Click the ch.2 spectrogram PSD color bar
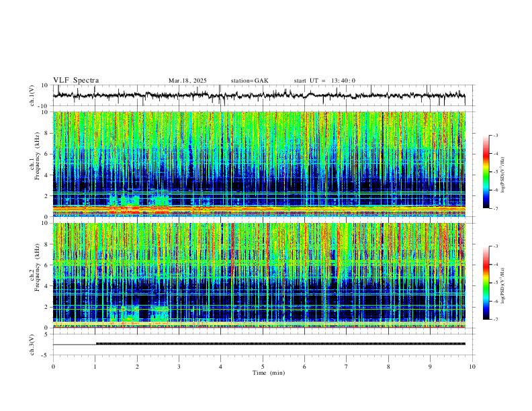The image size is (532, 411). point(486,283)
